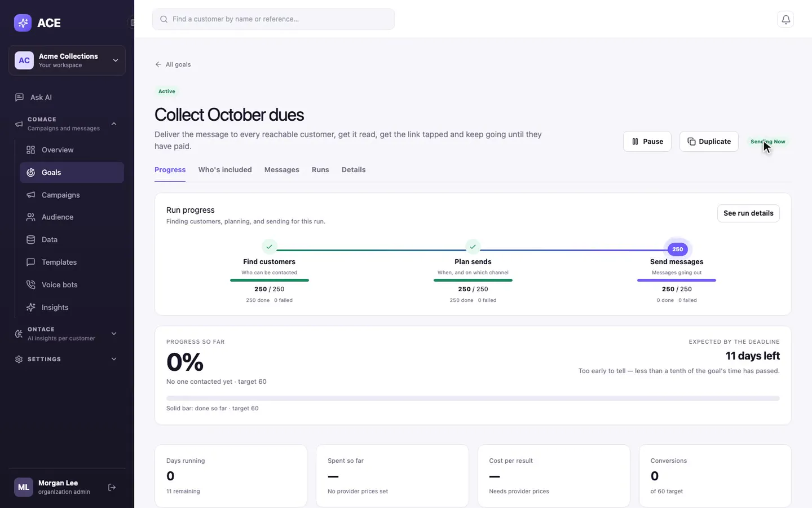This screenshot has height=508, width=812.
Task: Click the Plan sends checkmark step
Action: coord(473,247)
